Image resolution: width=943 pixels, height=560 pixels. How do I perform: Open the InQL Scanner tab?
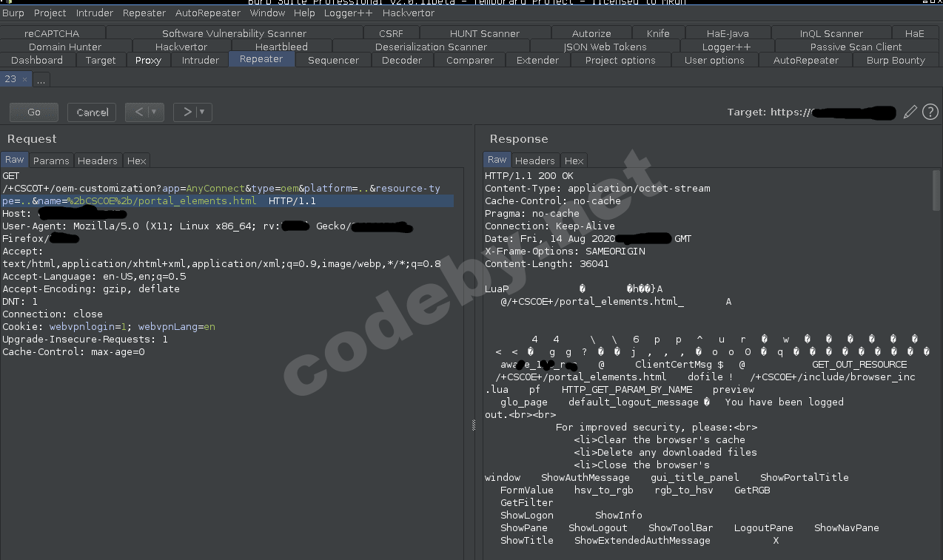click(831, 33)
